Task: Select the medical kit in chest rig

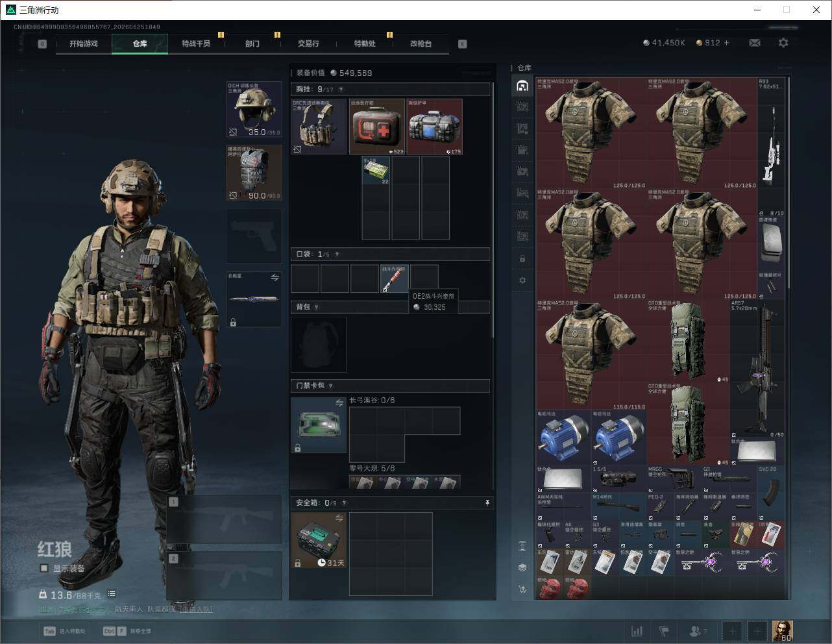Action: (x=377, y=127)
